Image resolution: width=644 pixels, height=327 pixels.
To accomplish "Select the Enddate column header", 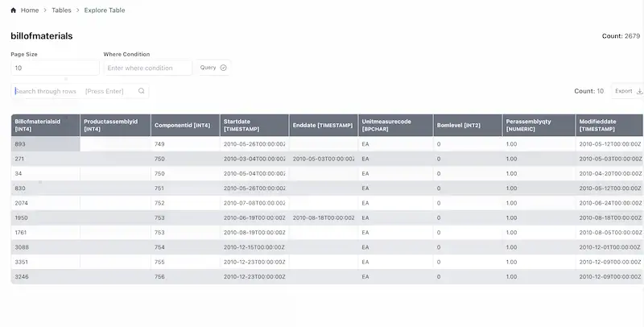I will (323, 125).
